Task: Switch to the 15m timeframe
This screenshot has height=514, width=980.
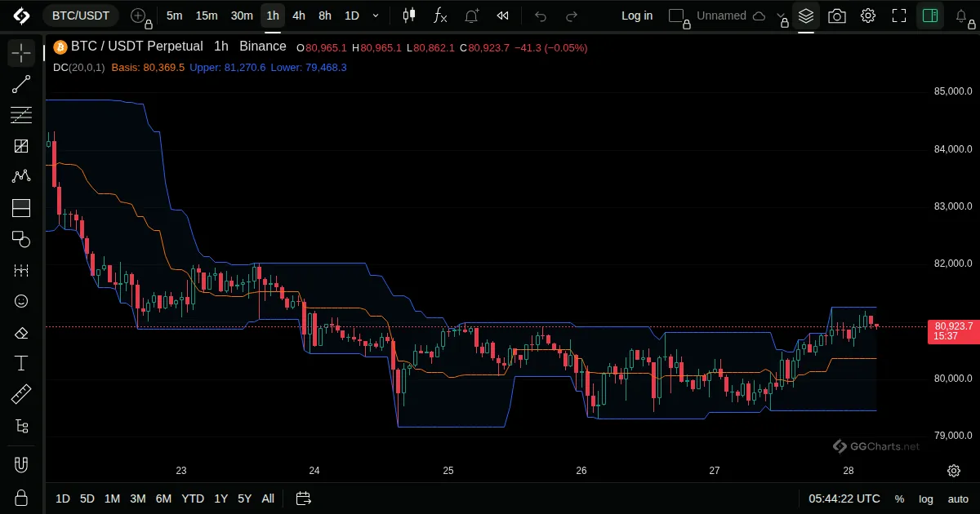Action: tap(207, 16)
